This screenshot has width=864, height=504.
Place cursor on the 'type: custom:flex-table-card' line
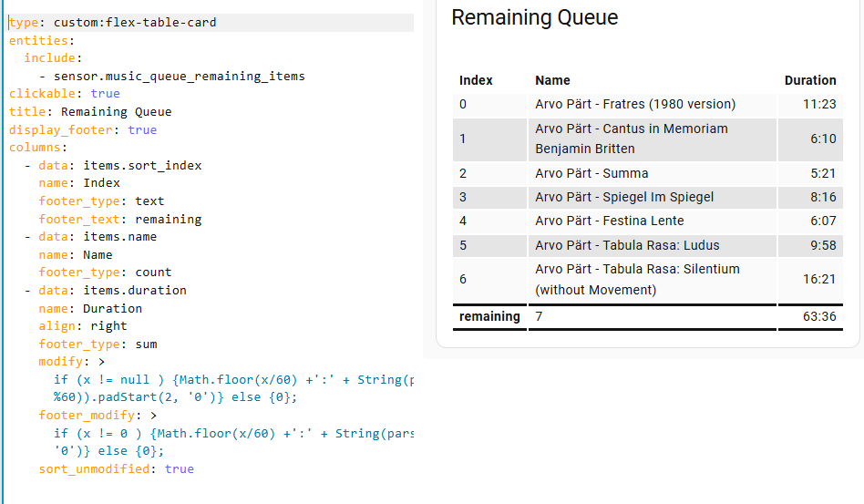click(x=113, y=22)
